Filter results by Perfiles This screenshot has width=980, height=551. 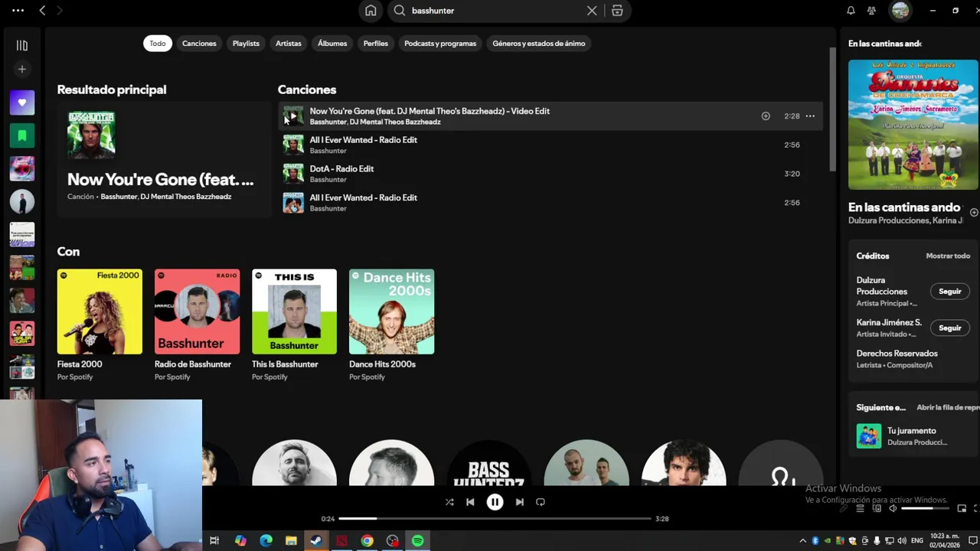click(x=376, y=44)
